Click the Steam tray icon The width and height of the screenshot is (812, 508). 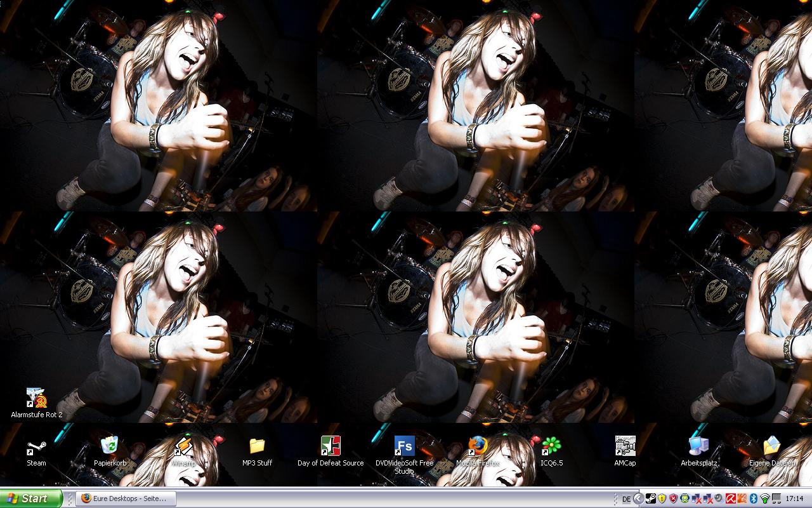tap(651, 498)
